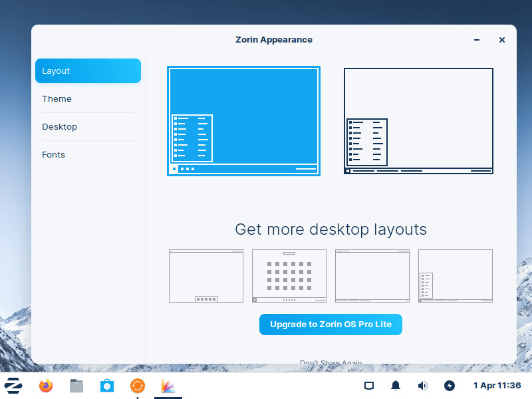Click the centered dock layout preview
The image size is (532, 399).
206,276
